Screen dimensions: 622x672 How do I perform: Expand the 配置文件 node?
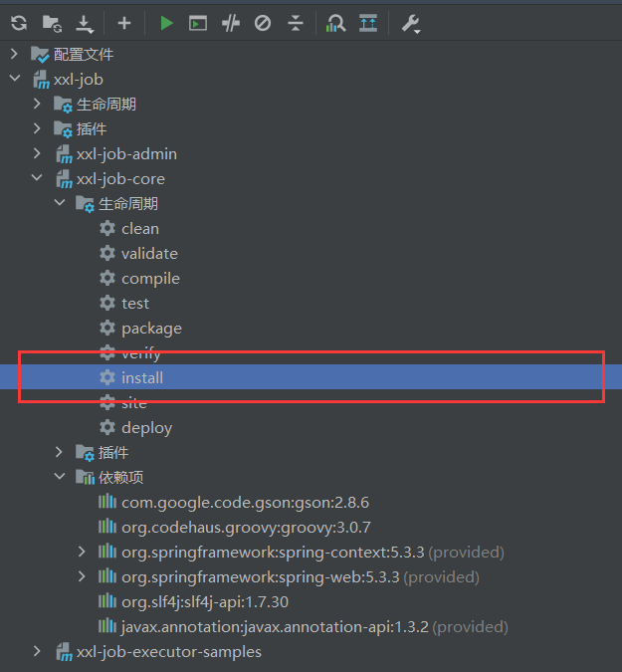[x=14, y=54]
